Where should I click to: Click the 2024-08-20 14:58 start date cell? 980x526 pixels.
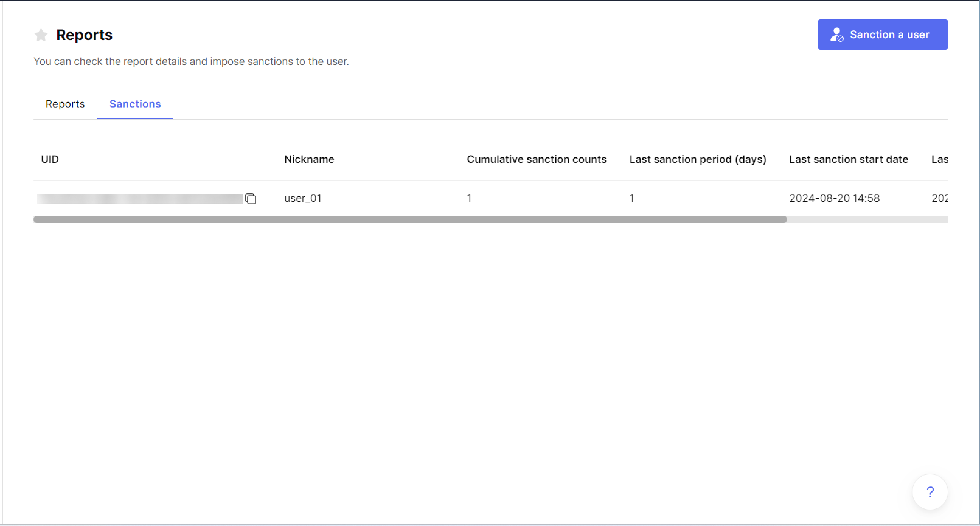(834, 198)
